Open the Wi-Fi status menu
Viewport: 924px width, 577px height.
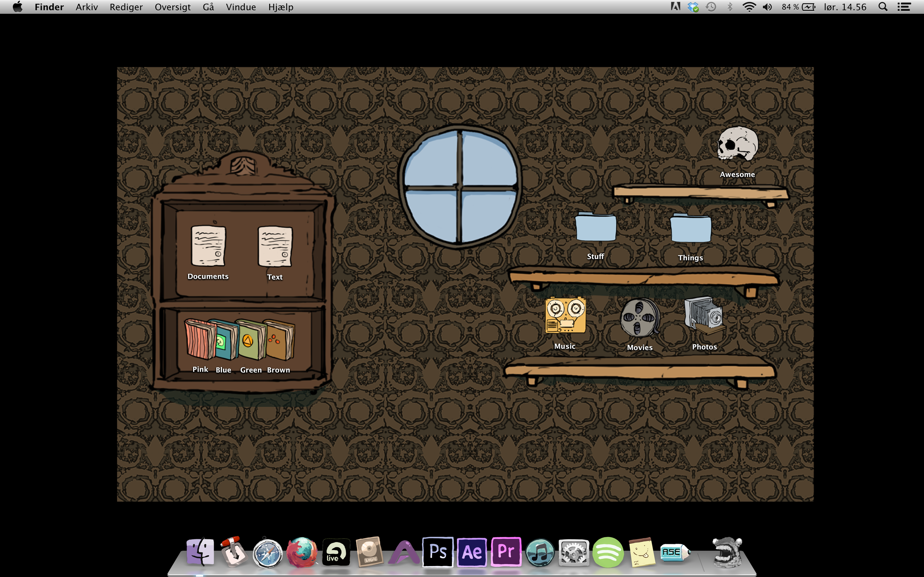(x=749, y=7)
